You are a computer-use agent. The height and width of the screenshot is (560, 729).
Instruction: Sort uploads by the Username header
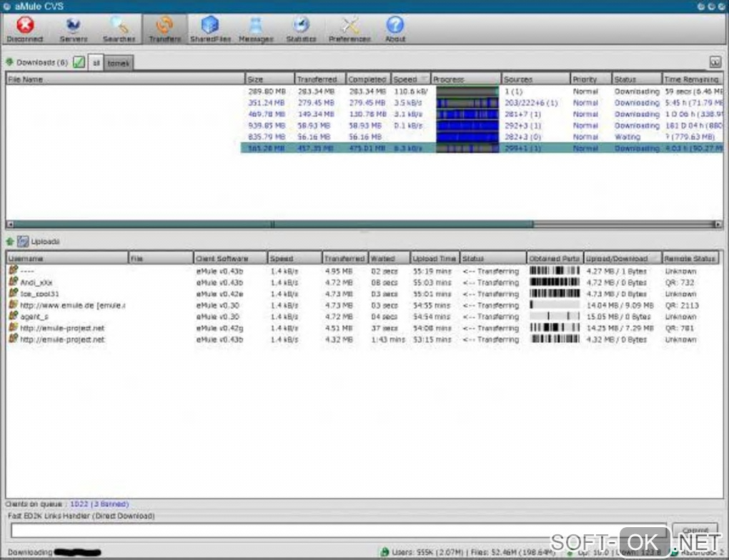click(x=67, y=258)
